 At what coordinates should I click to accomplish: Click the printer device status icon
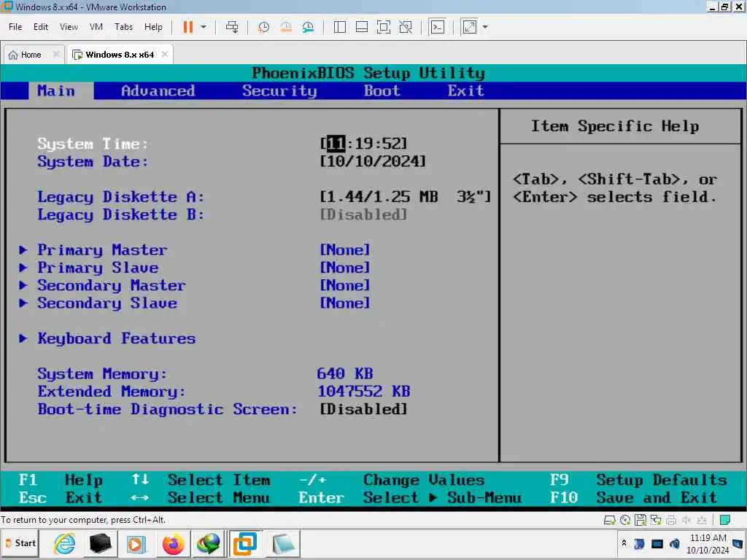tap(671, 520)
